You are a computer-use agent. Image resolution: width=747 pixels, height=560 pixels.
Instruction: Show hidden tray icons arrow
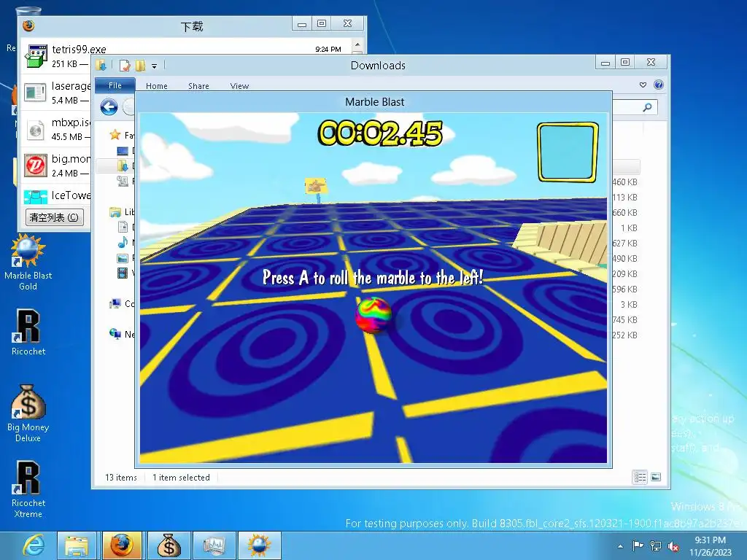click(x=620, y=546)
